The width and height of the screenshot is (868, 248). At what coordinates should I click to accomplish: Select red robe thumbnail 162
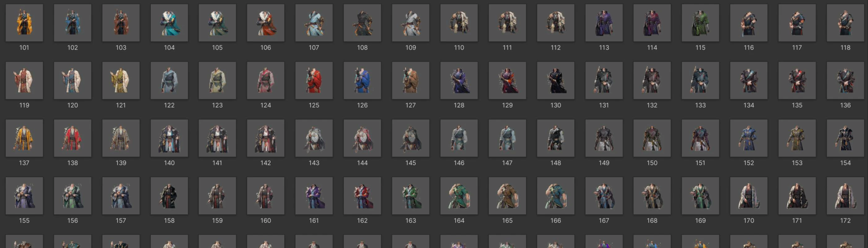362,196
